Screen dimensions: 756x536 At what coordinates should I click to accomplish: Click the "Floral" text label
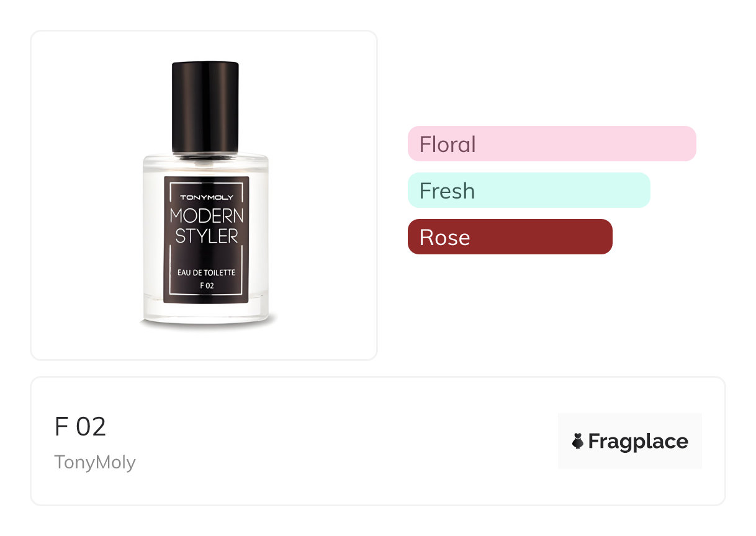tap(448, 145)
